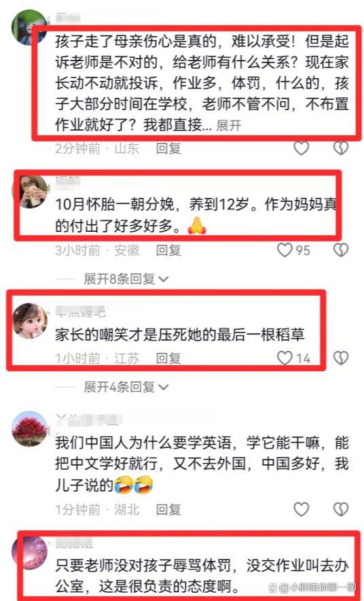Screen dimensions: 364x601
Task: Expand 展开4条回复 replies
Action: [126, 387]
